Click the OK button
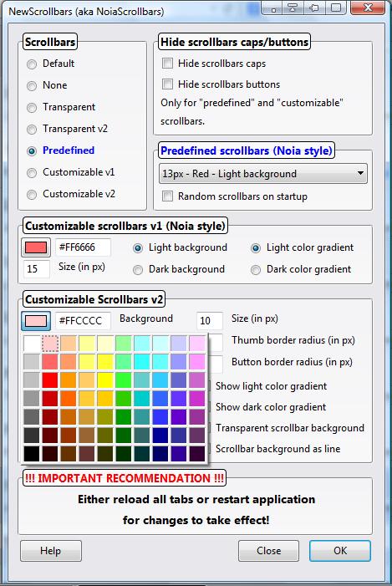The width and height of the screenshot is (392, 586). pyautogui.click(x=340, y=551)
